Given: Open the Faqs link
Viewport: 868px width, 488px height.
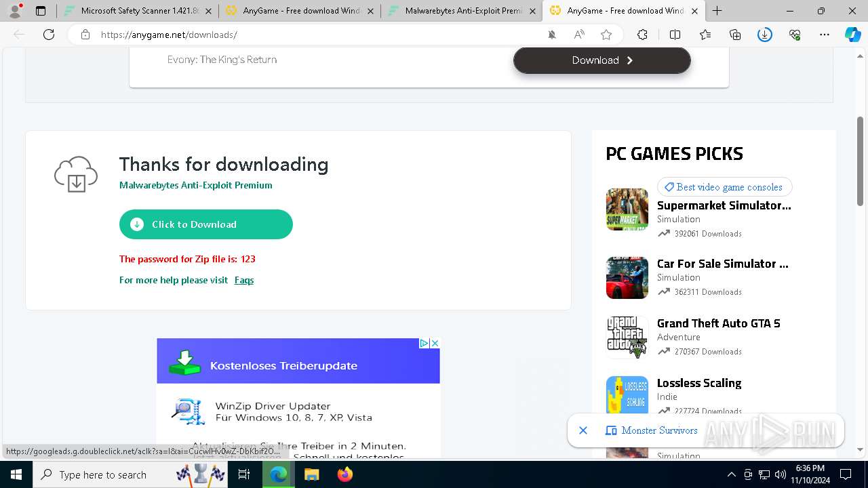Looking at the screenshot, I should tap(244, 280).
